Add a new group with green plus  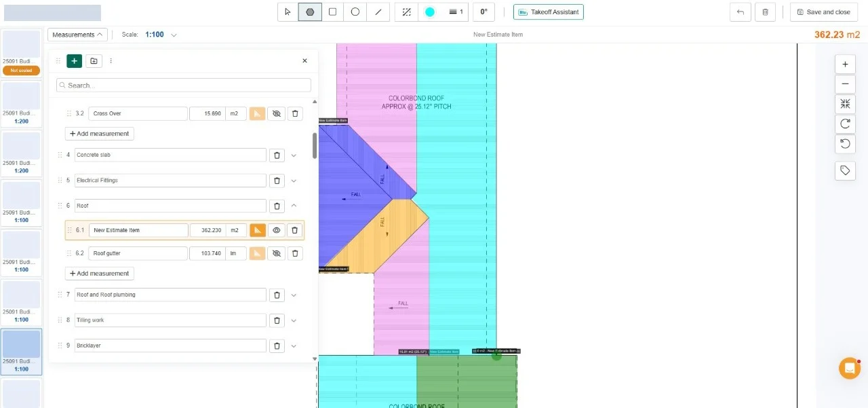coord(75,61)
